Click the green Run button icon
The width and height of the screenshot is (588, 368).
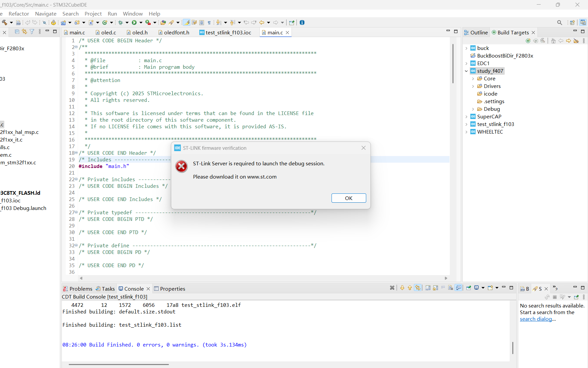pyautogui.click(x=134, y=22)
